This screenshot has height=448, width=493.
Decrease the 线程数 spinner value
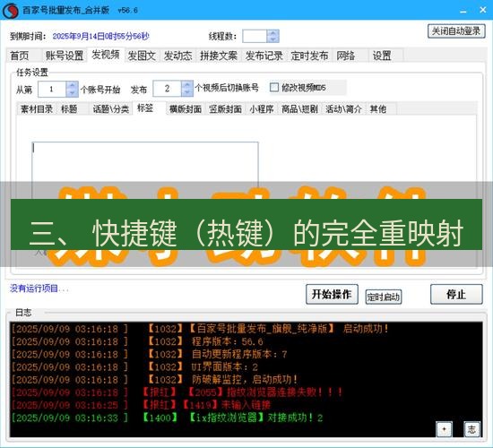[272, 39]
